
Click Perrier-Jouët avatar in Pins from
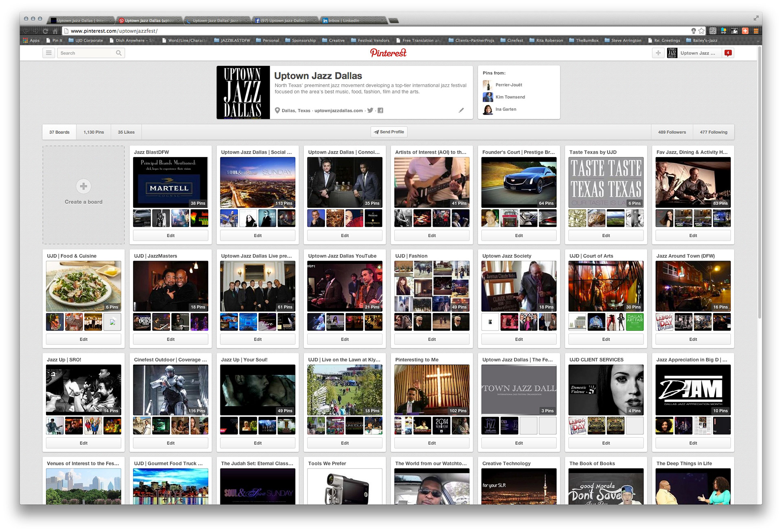click(488, 85)
